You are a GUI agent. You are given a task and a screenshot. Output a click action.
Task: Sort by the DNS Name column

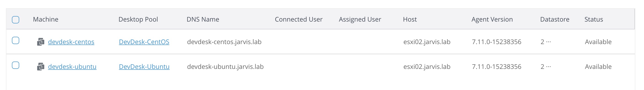pos(203,19)
